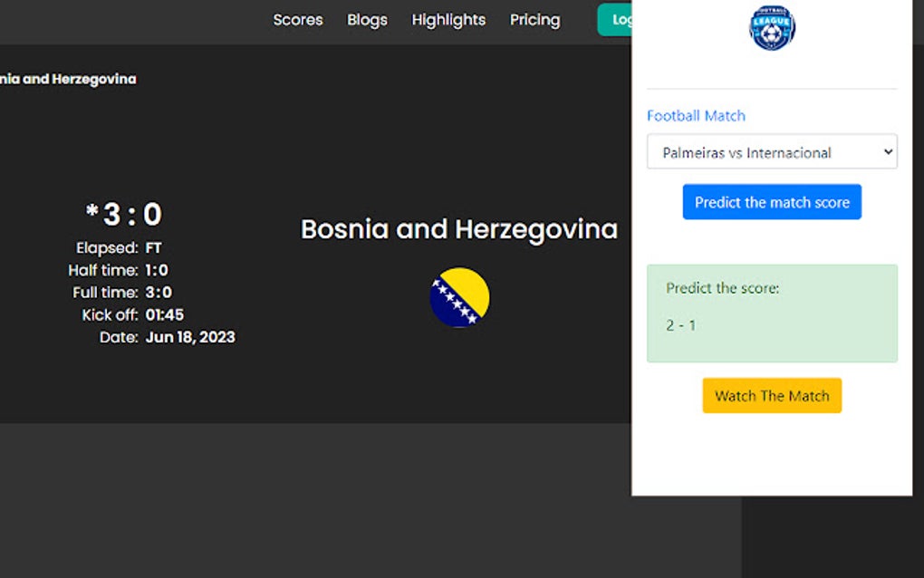
Task: Click the Predict the match score button
Action: click(x=771, y=201)
